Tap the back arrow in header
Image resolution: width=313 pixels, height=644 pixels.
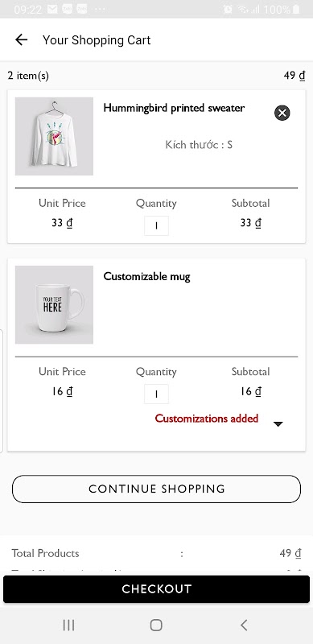pyautogui.click(x=21, y=39)
